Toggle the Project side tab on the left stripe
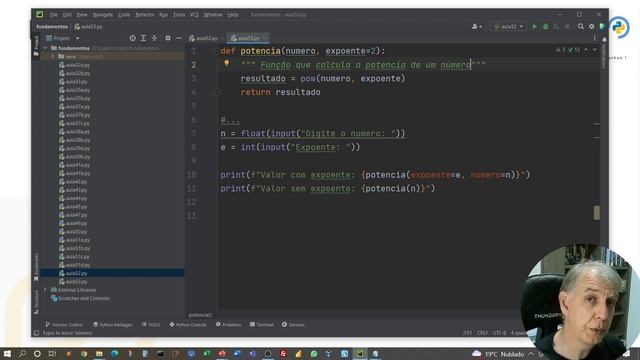Screen dimensions: 640x360 click(x=36, y=45)
